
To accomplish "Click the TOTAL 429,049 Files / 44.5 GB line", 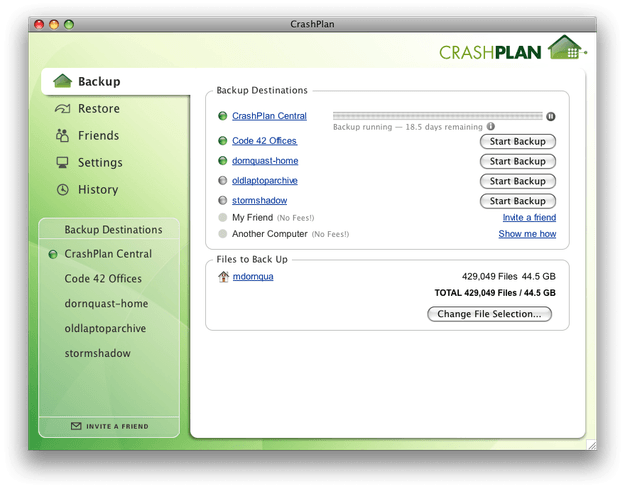I will click(495, 293).
